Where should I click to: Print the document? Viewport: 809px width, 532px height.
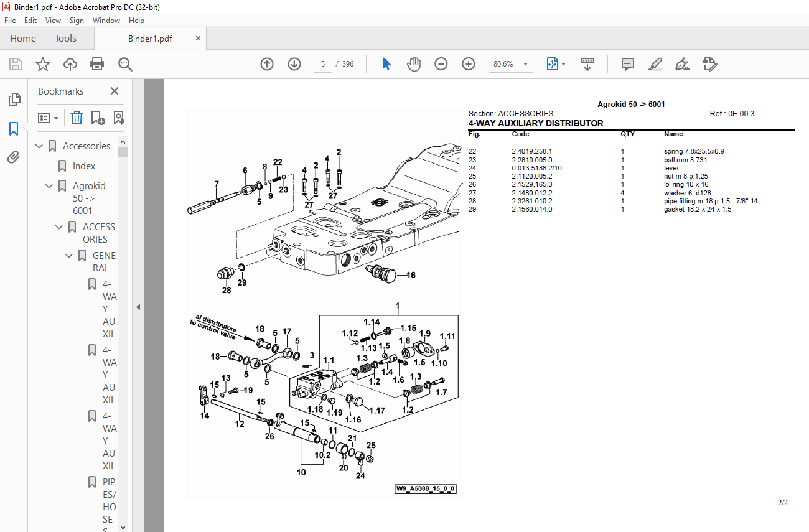point(97,63)
